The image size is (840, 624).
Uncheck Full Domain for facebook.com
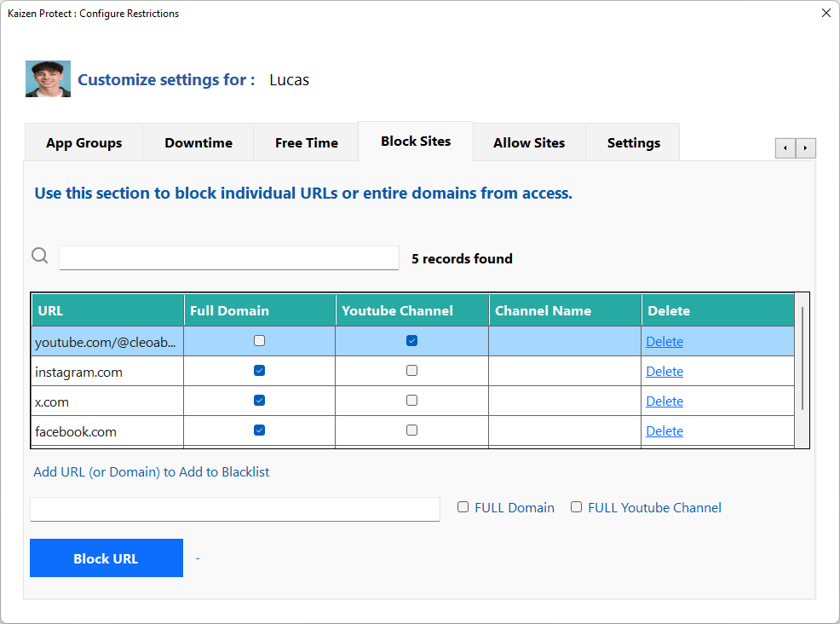[259, 430]
